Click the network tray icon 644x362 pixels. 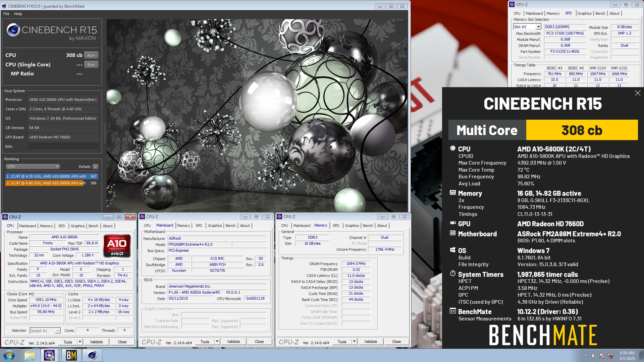tap(610, 356)
